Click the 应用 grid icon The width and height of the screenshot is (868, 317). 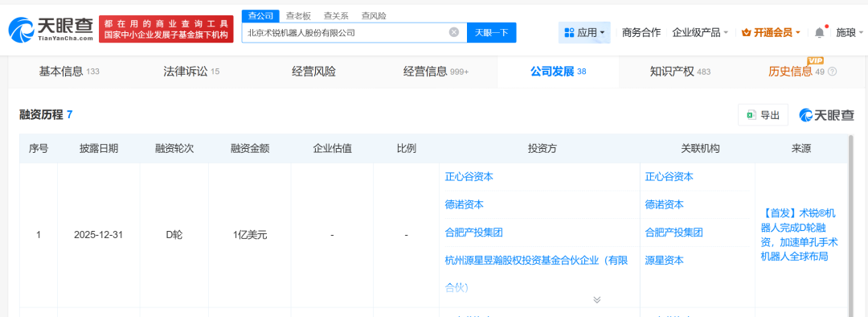pyautogui.click(x=569, y=33)
